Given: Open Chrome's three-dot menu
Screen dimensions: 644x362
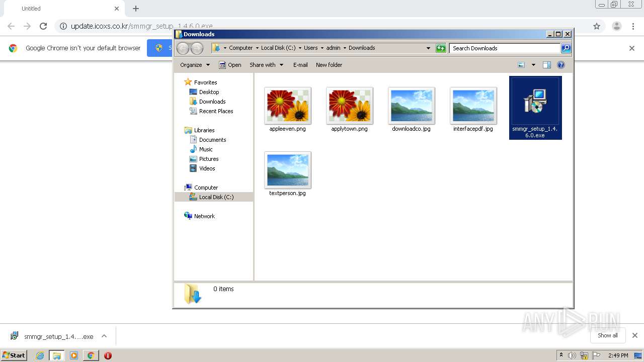Looking at the screenshot, I should pyautogui.click(x=633, y=26).
